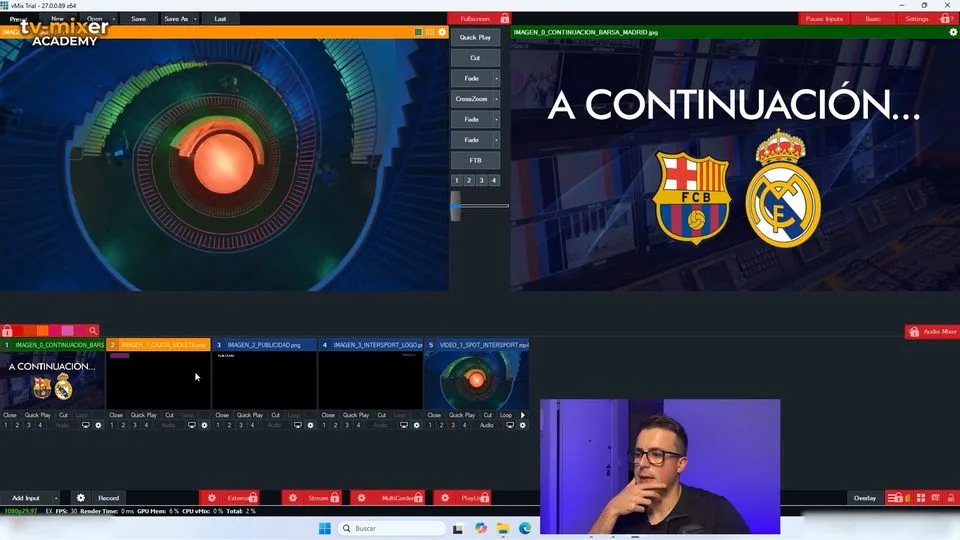Open Task View on taskbar
The height and width of the screenshot is (540, 960).
point(458,528)
